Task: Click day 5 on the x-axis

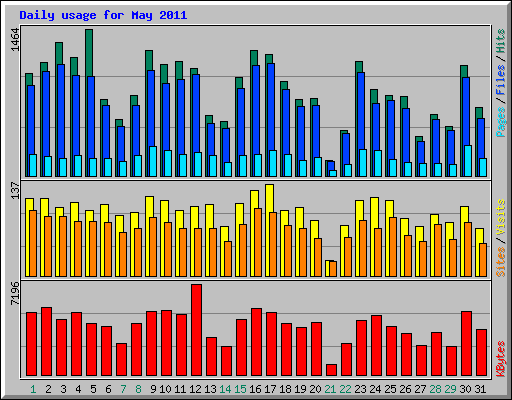Action: click(93, 389)
